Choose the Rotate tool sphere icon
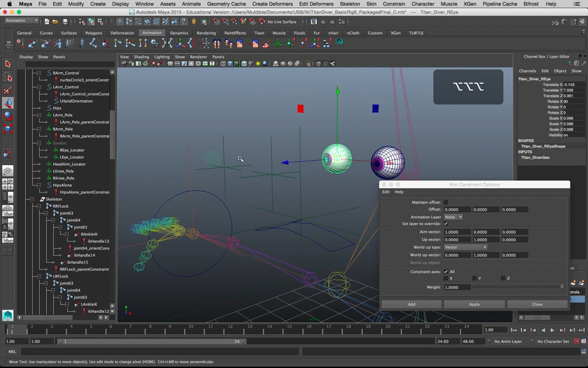The width and height of the screenshot is (588, 368). [x=8, y=116]
